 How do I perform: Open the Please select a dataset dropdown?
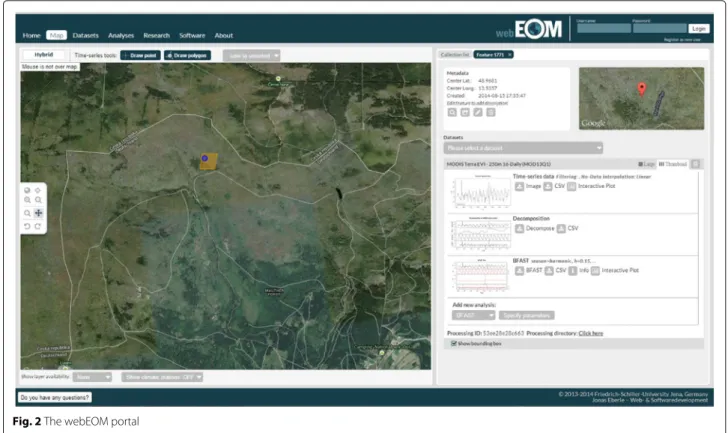[523, 148]
